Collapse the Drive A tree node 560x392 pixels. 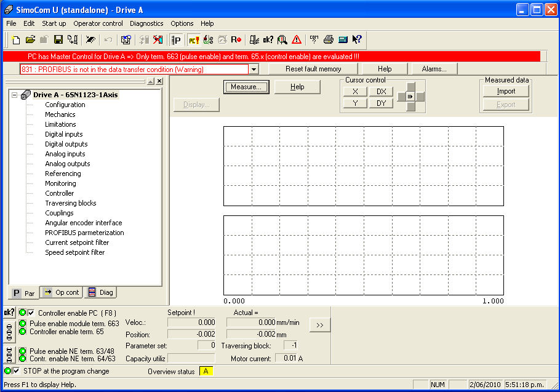15,95
